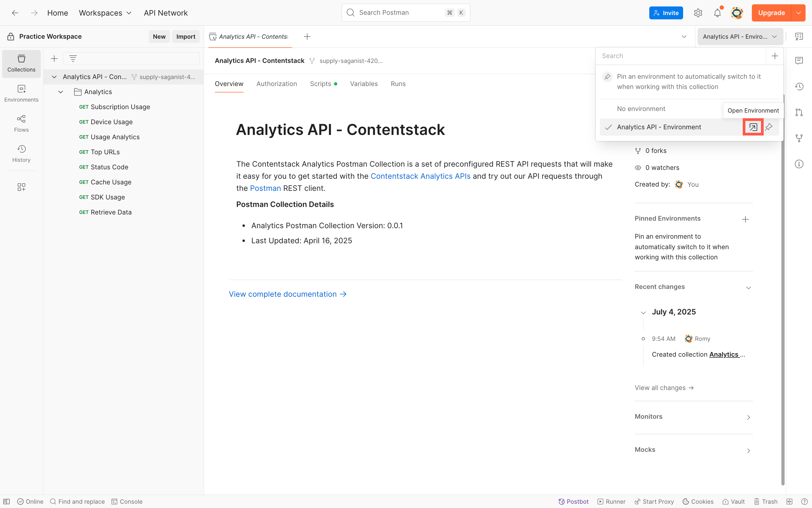812x508 pixels.
Task: Click Start Proxy in status bar
Action: (654, 502)
